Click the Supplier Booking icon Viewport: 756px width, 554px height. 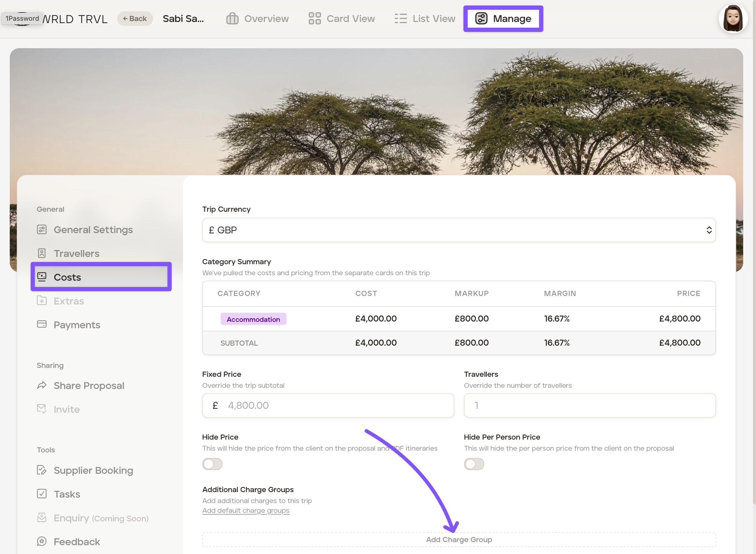(x=41, y=470)
